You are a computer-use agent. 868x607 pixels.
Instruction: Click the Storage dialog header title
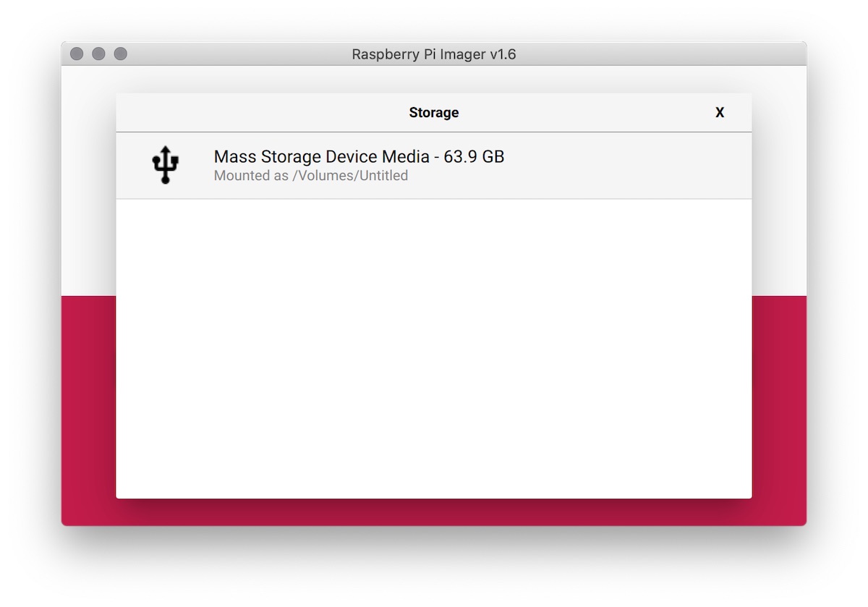tap(433, 113)
